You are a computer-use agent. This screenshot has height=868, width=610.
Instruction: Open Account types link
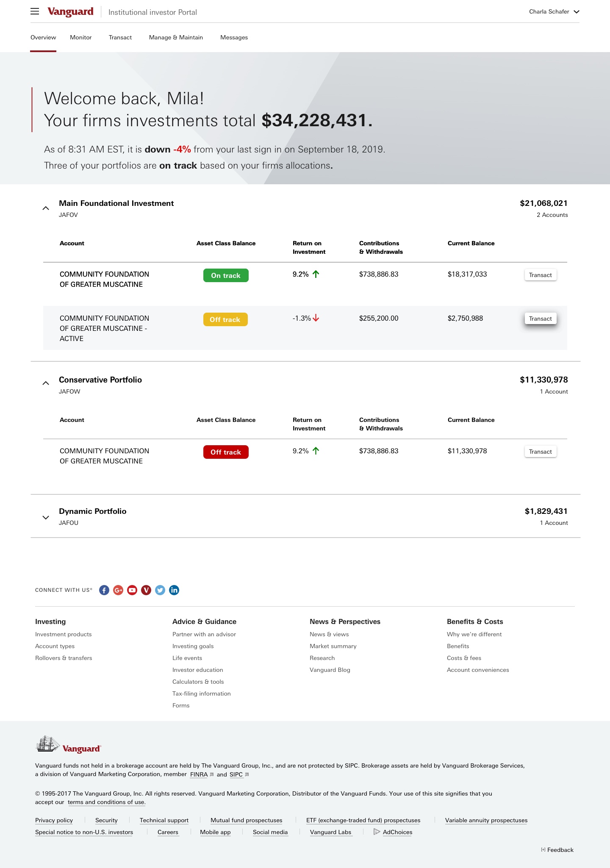coord(55,646)
